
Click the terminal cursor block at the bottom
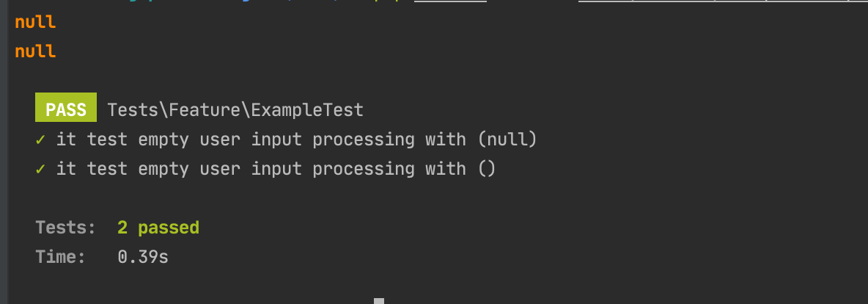[378, 301]
